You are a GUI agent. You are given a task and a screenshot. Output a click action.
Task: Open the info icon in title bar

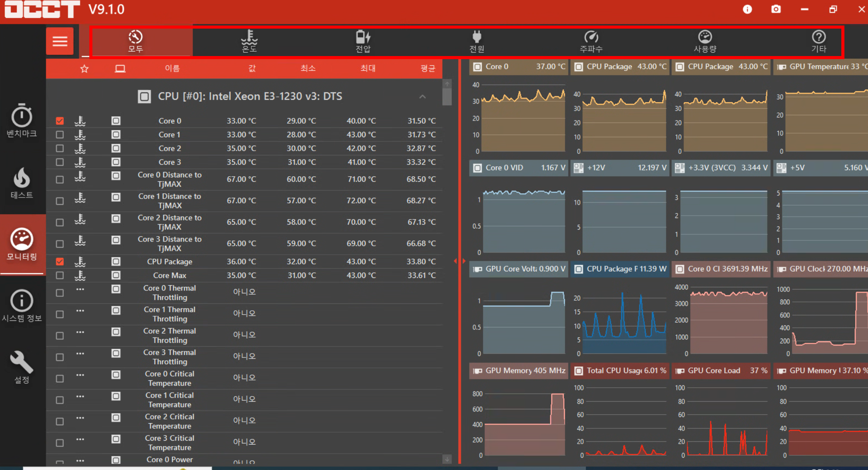pos(747,9)
